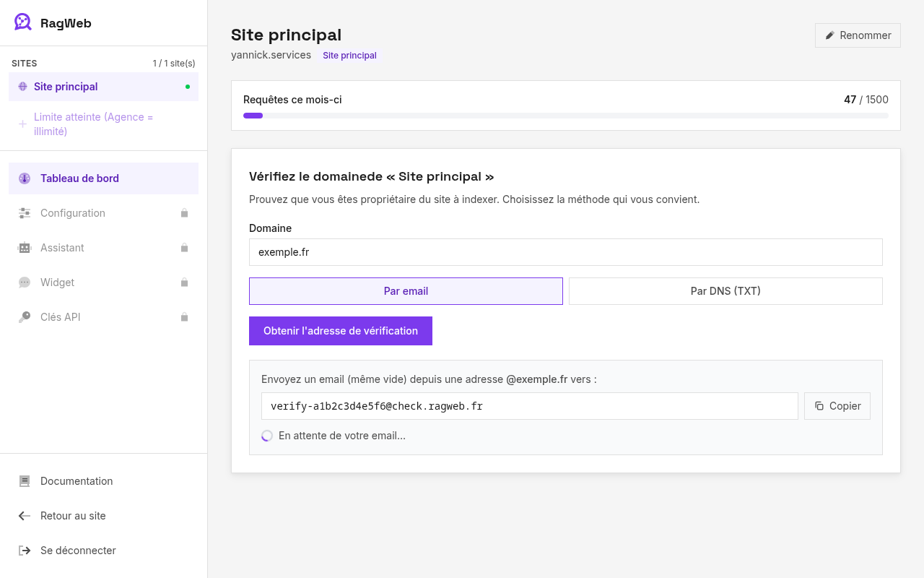Click the monthly requests progress bar
924x578 pixels.
pyautogui.click(x=566, y=116)
